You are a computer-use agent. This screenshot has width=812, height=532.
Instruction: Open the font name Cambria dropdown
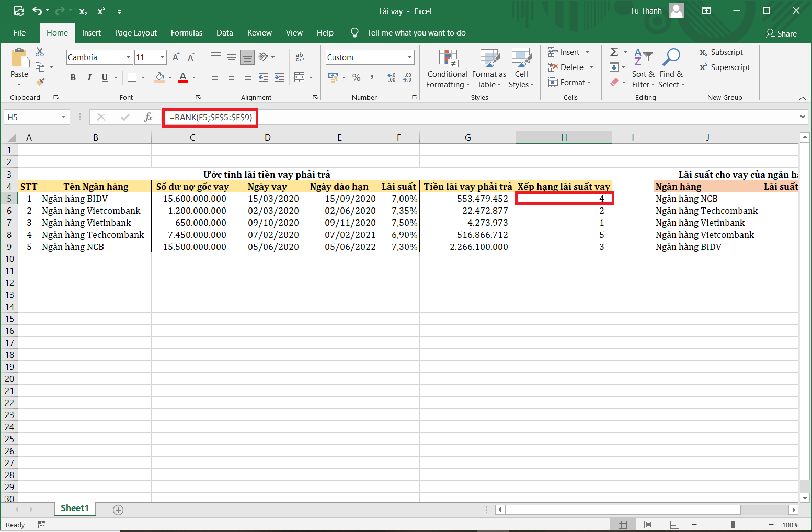(129, 57)
